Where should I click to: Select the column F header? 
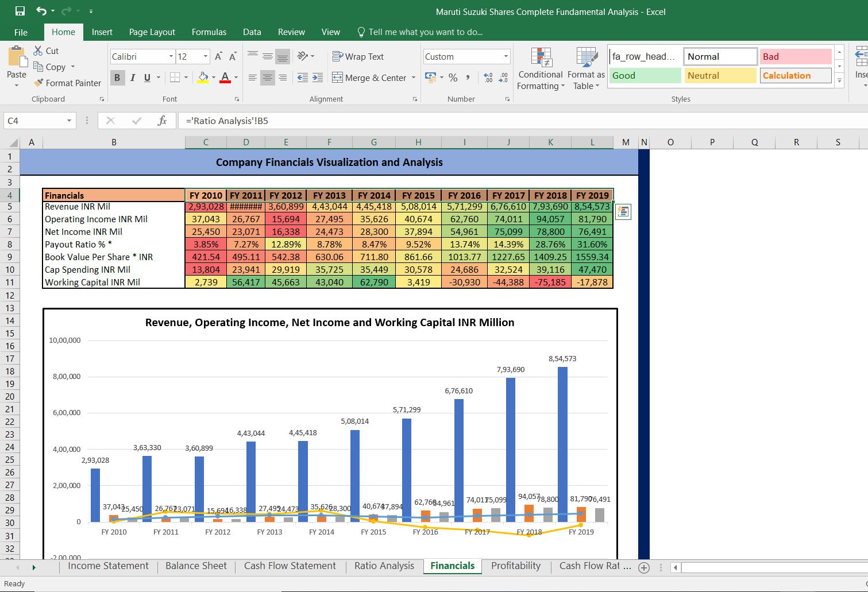pos(329,142)
